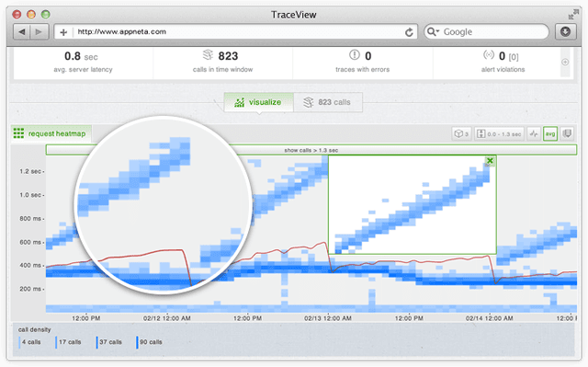The height and width of the screenshot is (367, 588).
Task: Toggle fullscreen with the corner arrows icon
Action: tap(573, 15)
